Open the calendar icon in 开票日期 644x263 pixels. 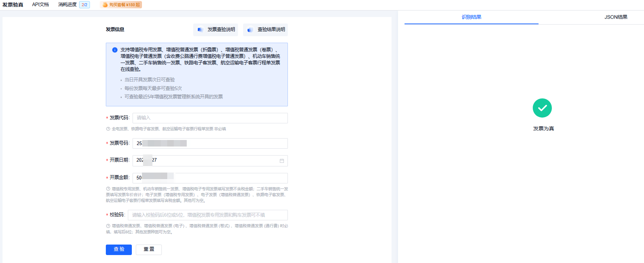(x=282, y=161)
